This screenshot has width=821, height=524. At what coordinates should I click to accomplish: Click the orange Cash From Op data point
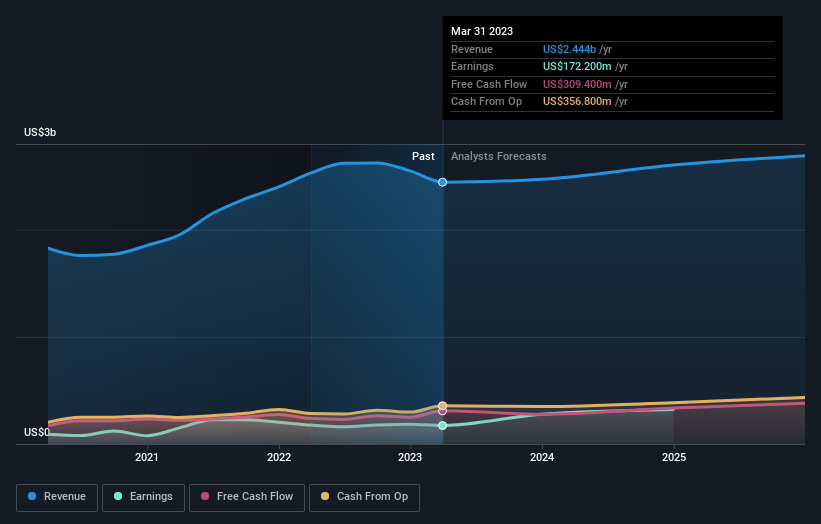click(442, 406)
